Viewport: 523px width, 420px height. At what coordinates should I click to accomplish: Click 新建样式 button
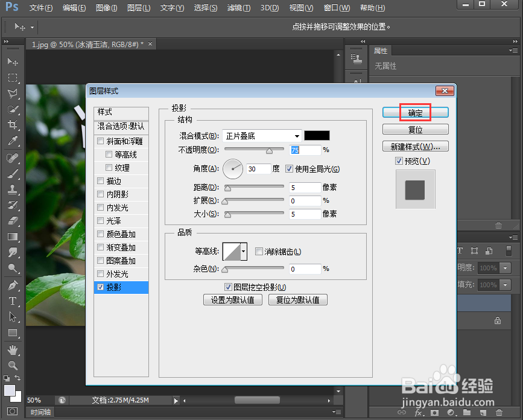(x=415, y=147)
